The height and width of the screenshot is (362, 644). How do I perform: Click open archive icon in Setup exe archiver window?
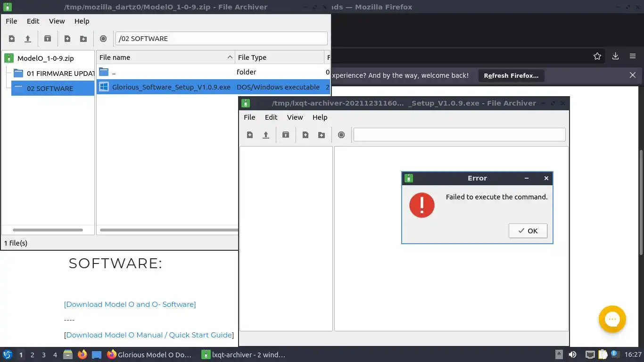[x=266, y=135]
